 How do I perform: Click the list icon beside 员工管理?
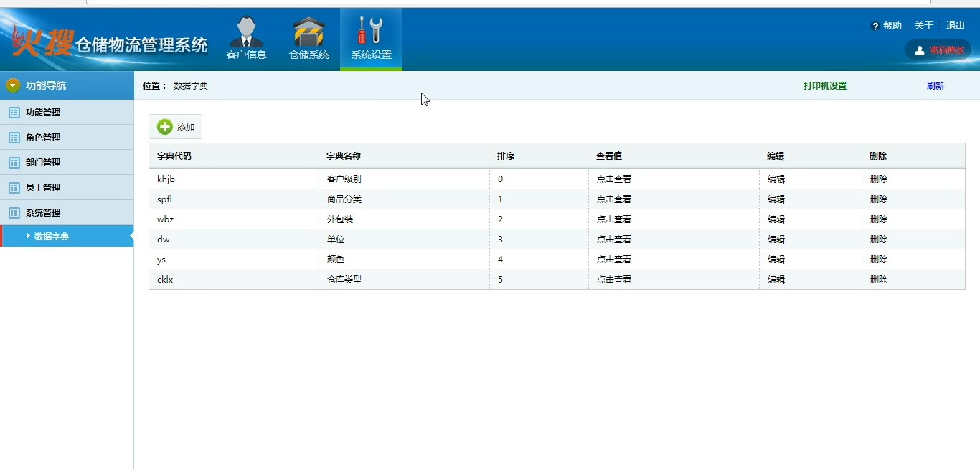click(14, 188)
